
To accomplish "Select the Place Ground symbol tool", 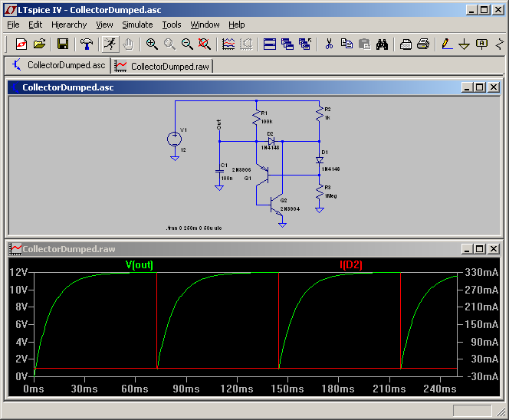I will 465,44.
